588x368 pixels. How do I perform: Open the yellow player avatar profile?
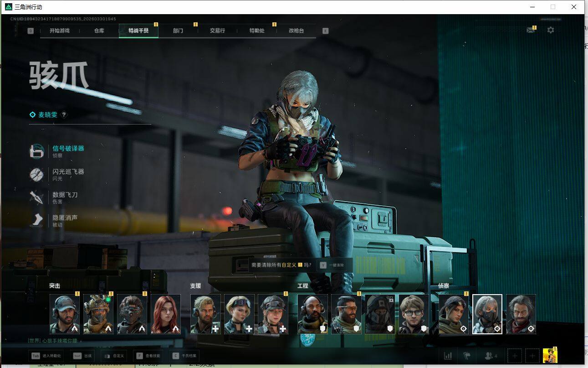click(x=550, y=355)
